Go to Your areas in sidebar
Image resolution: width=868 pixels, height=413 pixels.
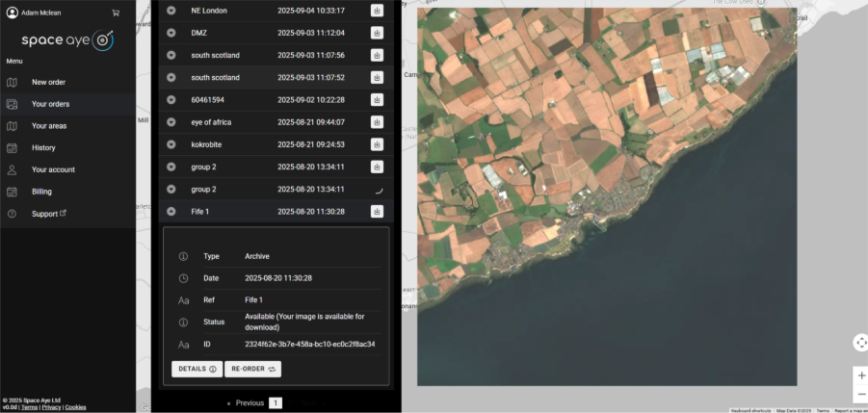click(49, 126)
